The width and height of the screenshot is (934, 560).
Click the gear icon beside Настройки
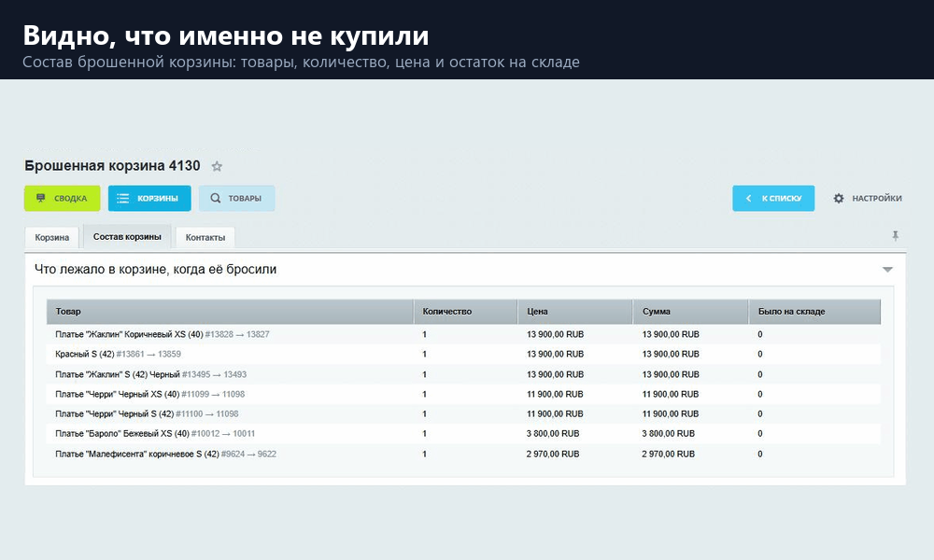(839, 198)
